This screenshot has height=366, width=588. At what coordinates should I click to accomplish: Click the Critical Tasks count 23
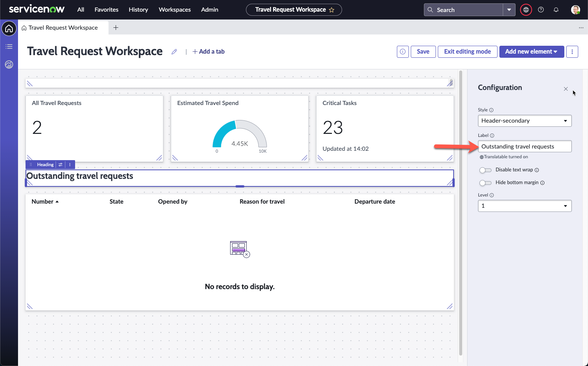coord(333,128)
